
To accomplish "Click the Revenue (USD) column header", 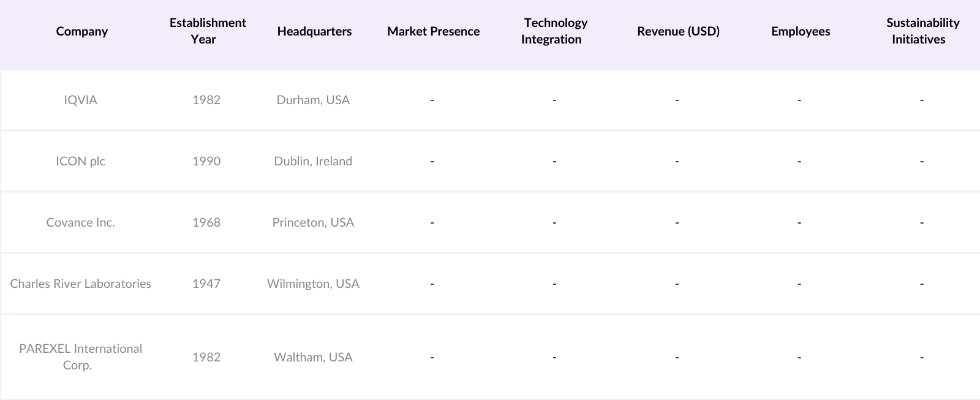I will click(x=678, y=31).
